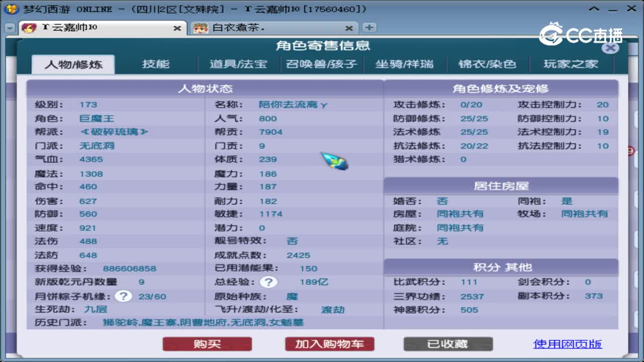Click the 敏捷 value 1174
This screenshot has width=644, height=362.
[x=271, y=214]
